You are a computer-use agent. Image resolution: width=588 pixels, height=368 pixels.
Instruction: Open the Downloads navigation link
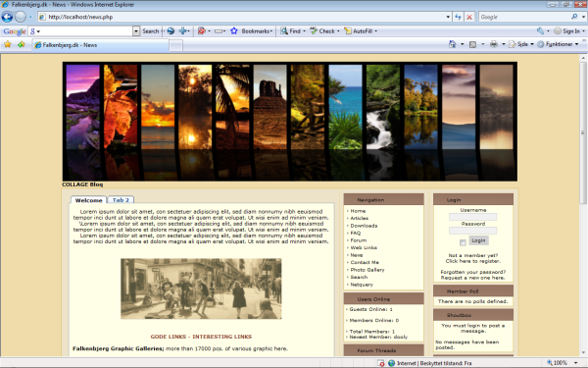[364, 226]
